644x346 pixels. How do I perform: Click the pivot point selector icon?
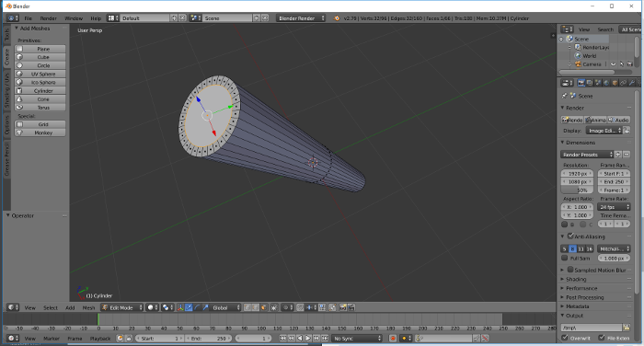click(167, 307)
